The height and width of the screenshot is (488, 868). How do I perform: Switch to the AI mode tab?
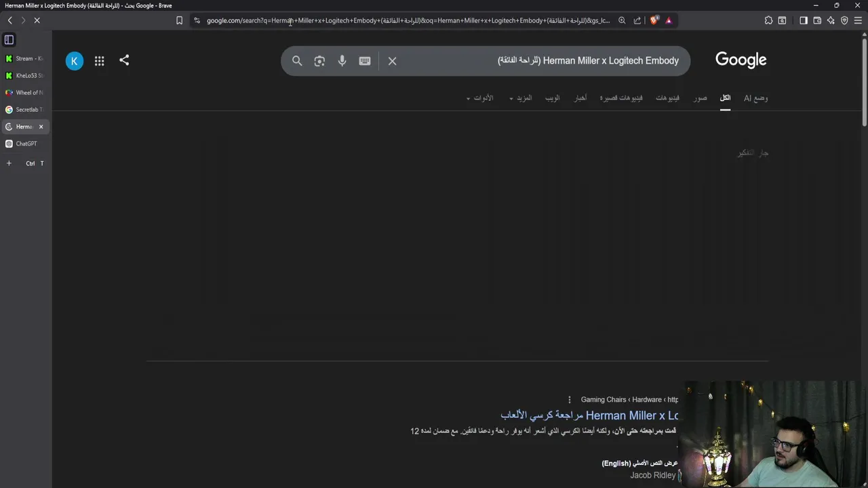point(755,98)
